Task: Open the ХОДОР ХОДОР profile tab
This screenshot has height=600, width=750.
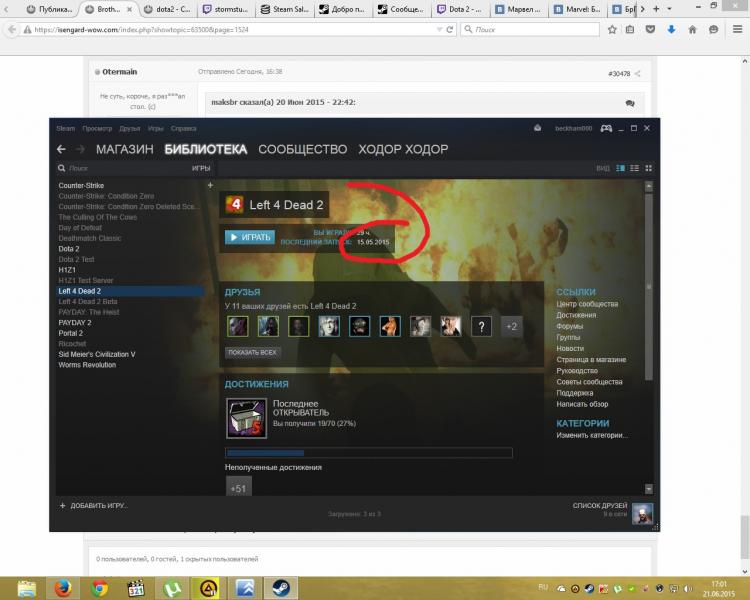Action: click(x=403, y=149)
